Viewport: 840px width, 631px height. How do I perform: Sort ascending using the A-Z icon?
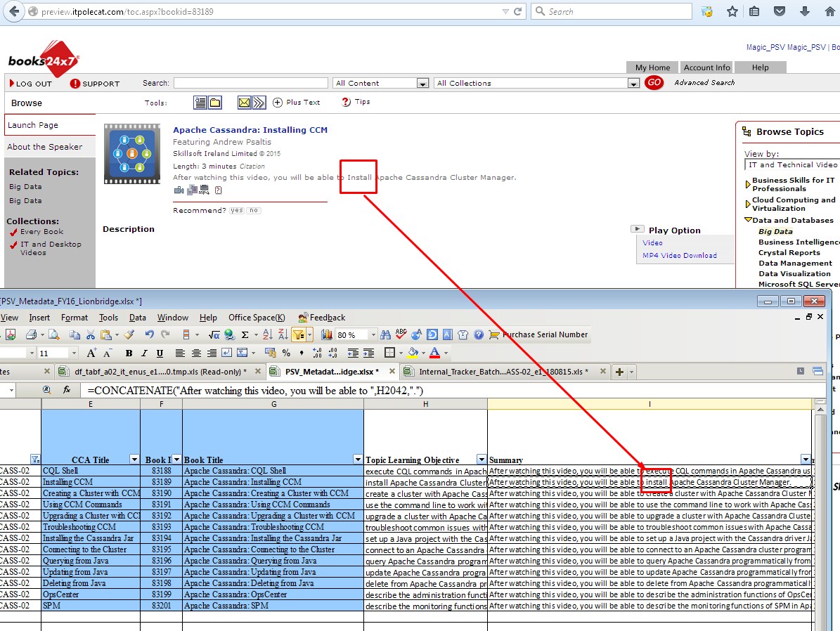[268, 334]
